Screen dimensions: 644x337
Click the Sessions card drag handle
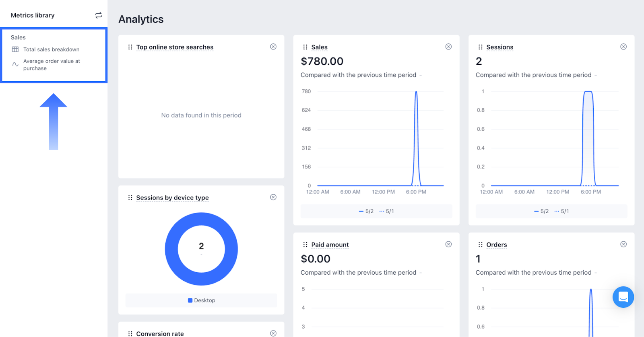click(x=480, y=47)
